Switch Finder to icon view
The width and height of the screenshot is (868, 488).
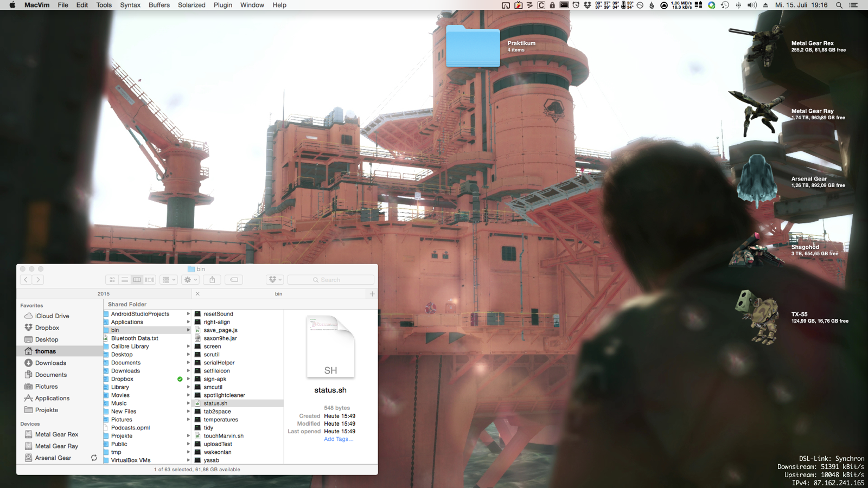tap(112, 280)
